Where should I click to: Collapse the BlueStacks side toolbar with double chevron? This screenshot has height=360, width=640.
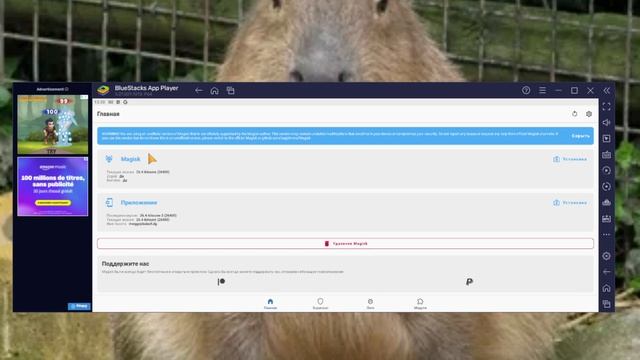[x=607, y=91]
